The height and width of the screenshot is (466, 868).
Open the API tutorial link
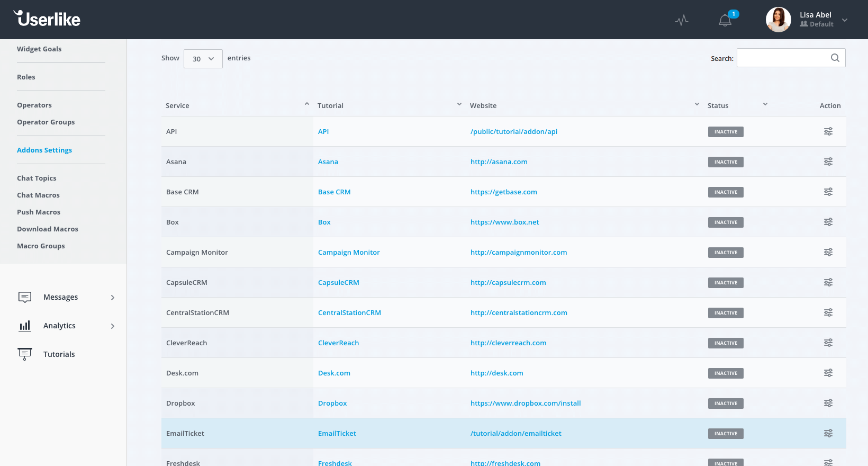point(323,131)
